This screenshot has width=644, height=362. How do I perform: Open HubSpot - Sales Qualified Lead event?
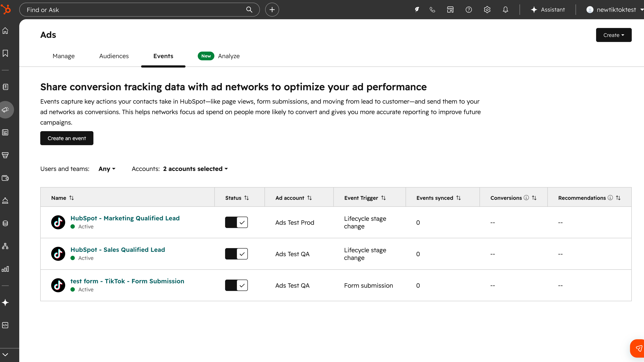click(117, 250)
